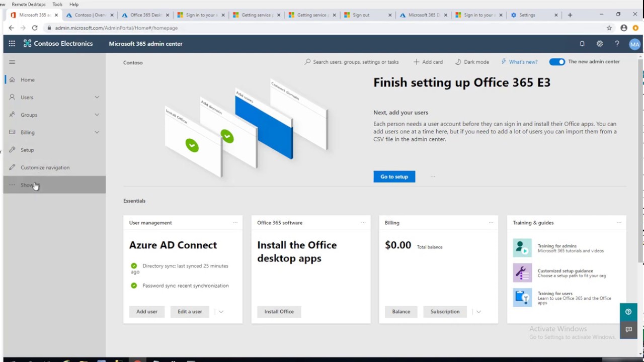Click the Go to setup button
This screenshot has height=362, width=644.
[394, 176]
